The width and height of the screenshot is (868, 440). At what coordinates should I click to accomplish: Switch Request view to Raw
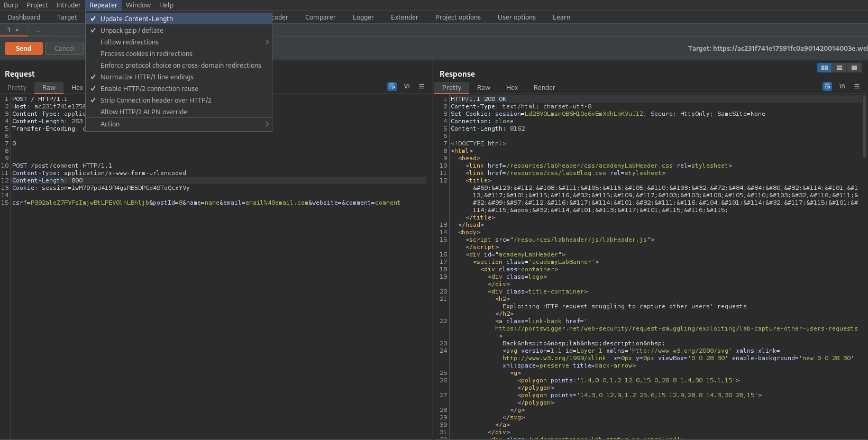[49, 88]
